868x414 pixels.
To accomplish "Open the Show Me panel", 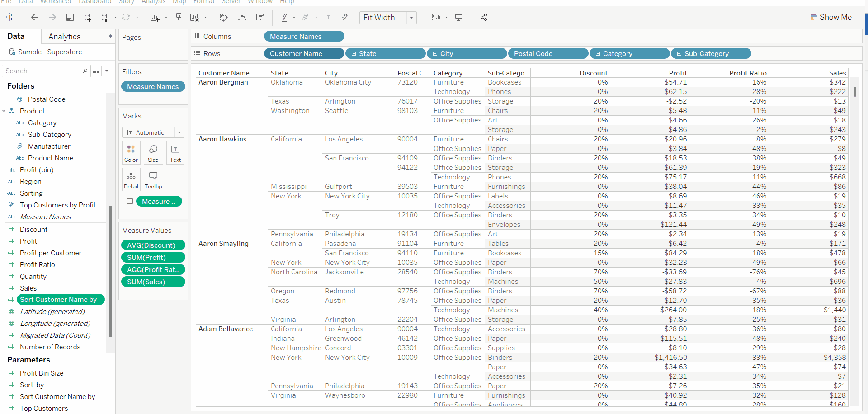I will (x=831, y=17).
